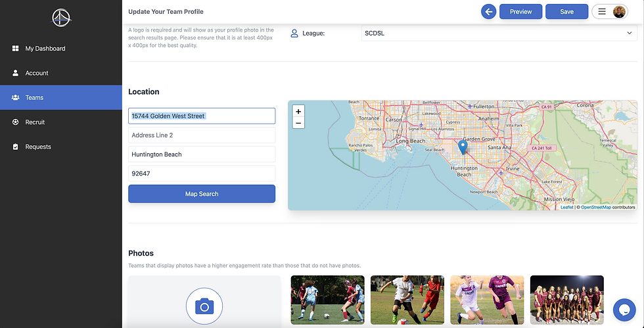
Task: Click the Huntington Beach city field
Action: tap(202, 154)
